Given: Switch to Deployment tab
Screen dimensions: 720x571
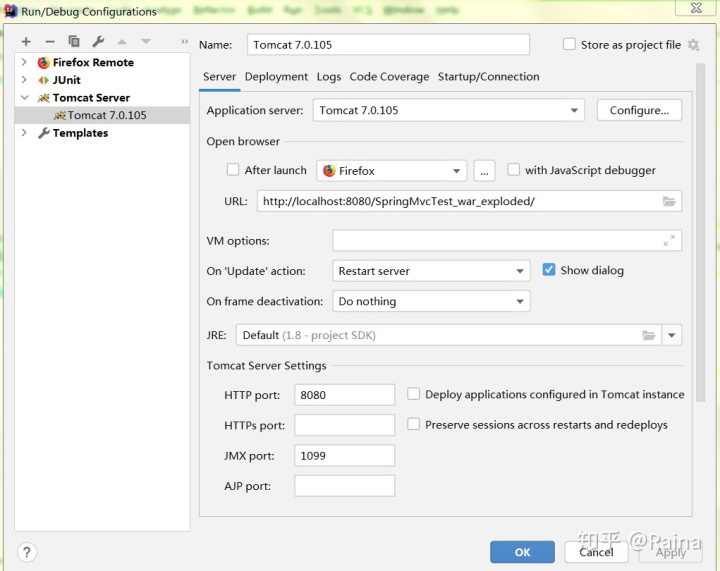Looking at the screenshot, I should (x=276, y=77).
